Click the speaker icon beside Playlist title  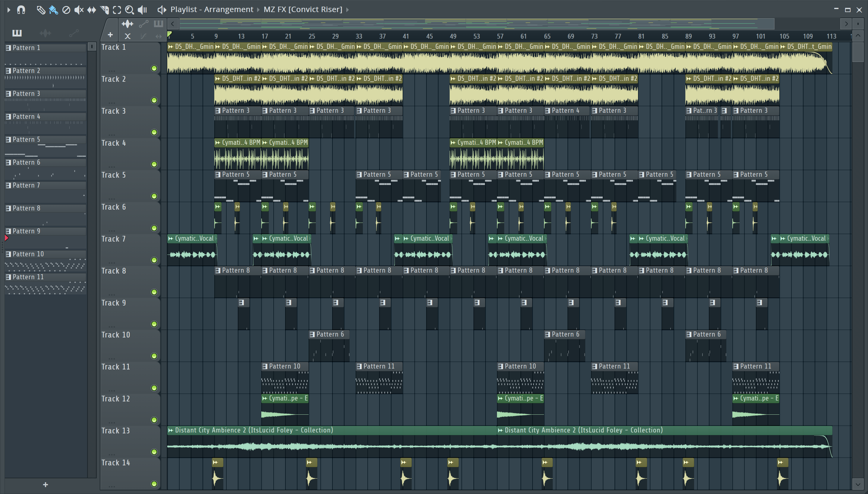[x=162, y=10]
